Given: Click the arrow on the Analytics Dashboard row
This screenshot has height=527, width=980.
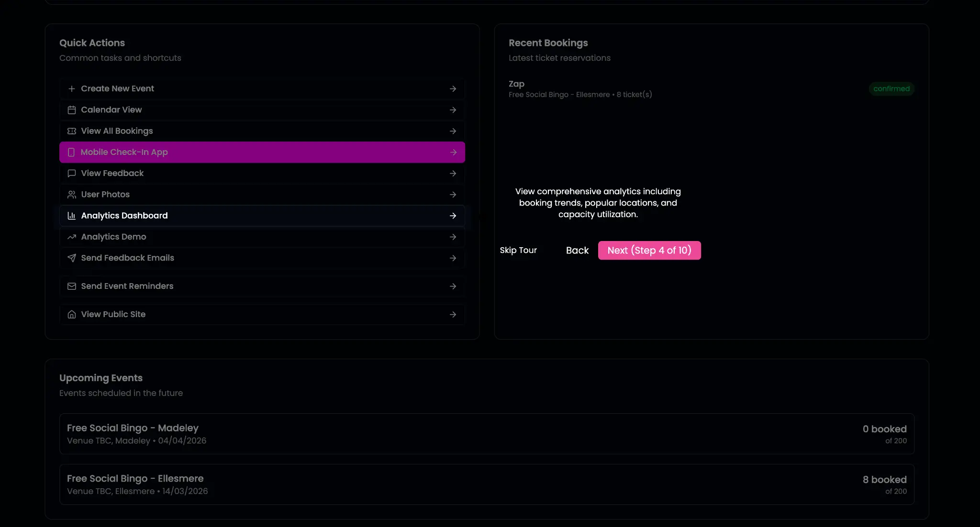Looking at the screenshot, I should pos(453,216).
